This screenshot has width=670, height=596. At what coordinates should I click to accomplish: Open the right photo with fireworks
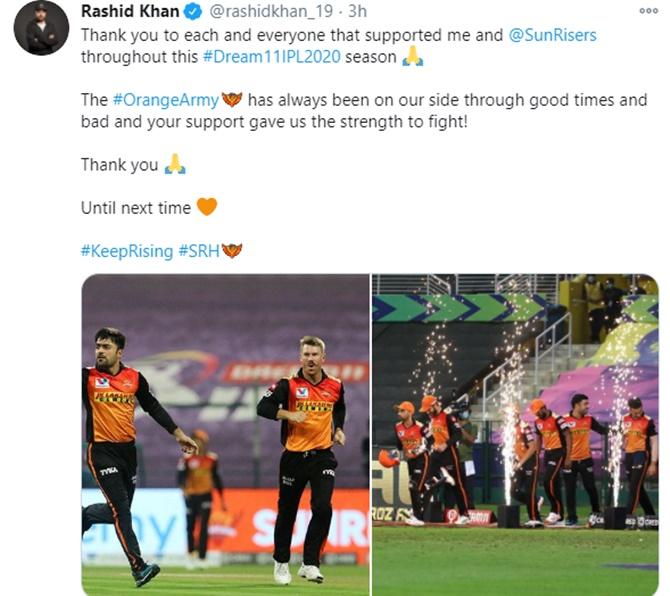tap(515, 435)
